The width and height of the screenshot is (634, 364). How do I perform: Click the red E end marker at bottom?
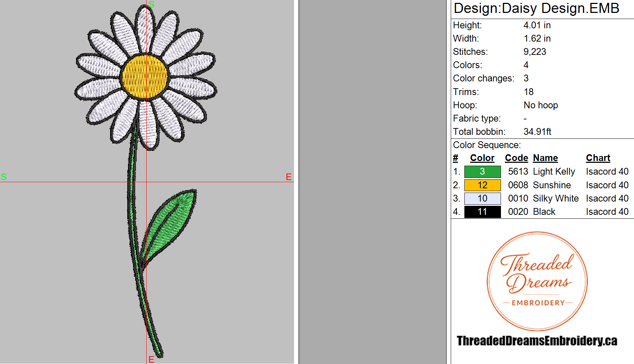pos(151,359)
